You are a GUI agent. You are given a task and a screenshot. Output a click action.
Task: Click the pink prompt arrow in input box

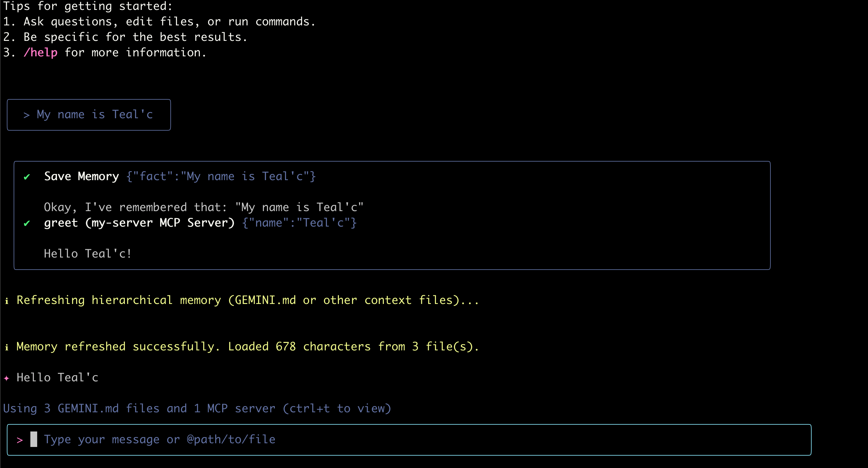(20, 440)
